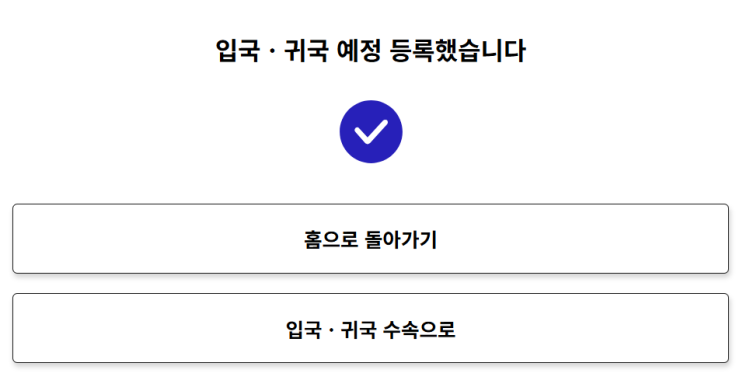743x391 pixels.
Task: Click the 수속으로 text in second button
Action: click(x=419, y=329)
